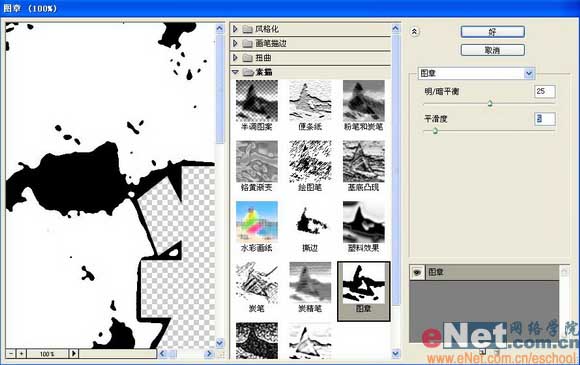Click the 画笔描边 folder icon
Viewport: 580px width, 365px height.
click(247, 43)
